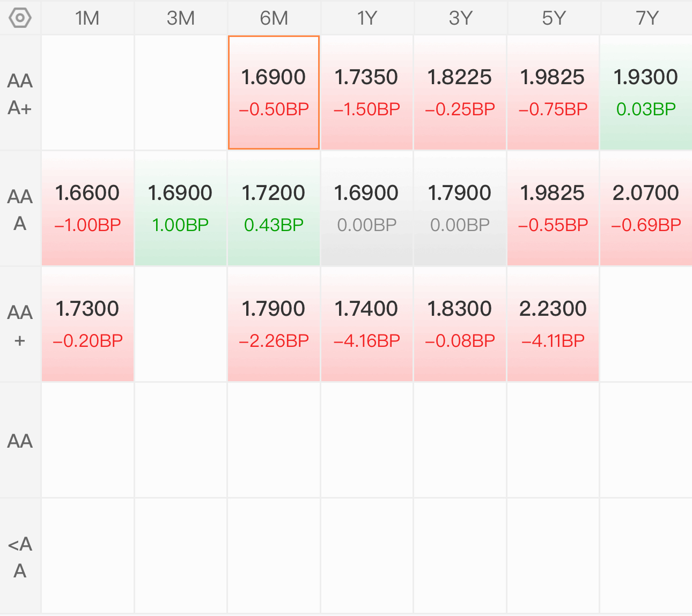Click the AA+ rating row label
The width and height of the screenshot is (692, 616).
20,325
